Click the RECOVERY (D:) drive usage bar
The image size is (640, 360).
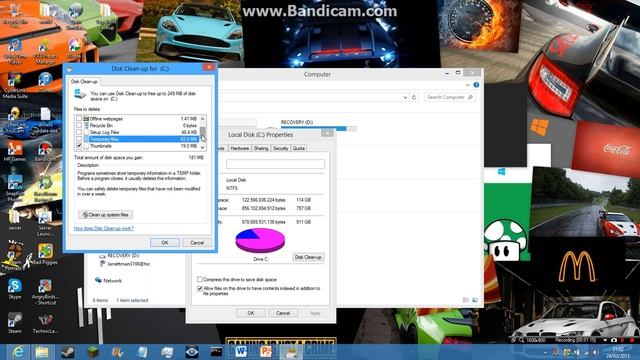coord(318,129)
